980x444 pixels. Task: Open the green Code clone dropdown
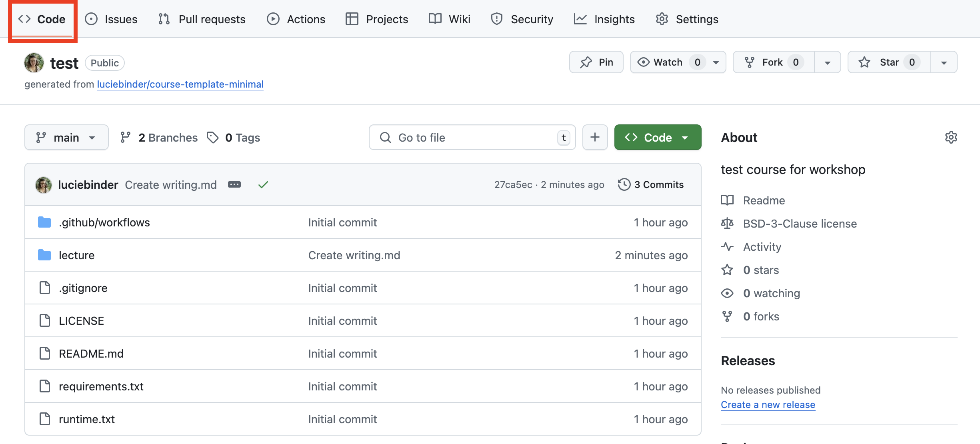tap(658, 137)
